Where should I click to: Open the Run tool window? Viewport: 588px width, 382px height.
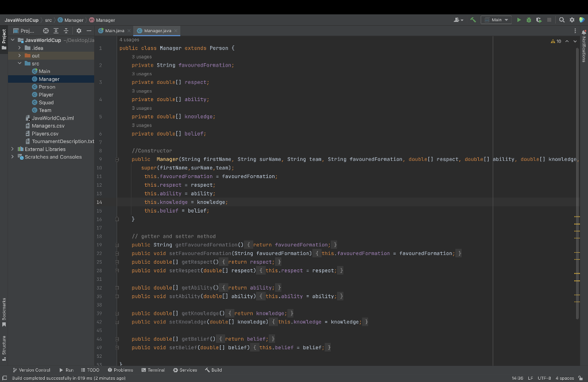(x=67, y=370)
